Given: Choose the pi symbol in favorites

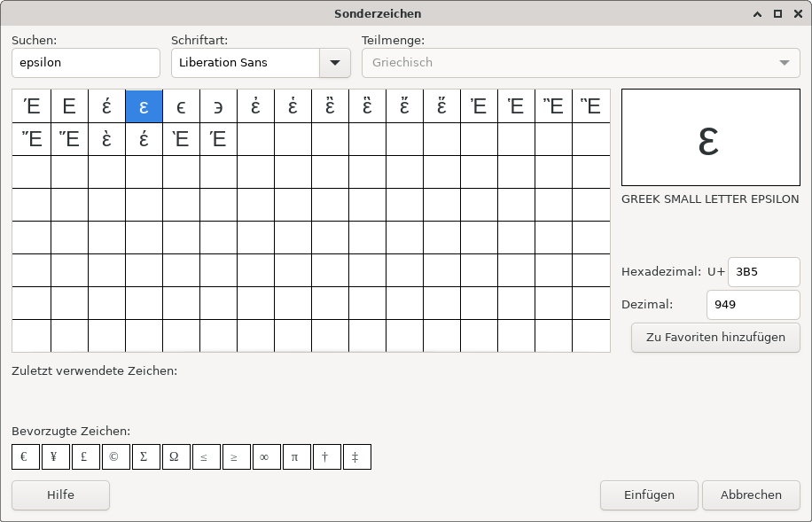Looking at the screenshot, I should point(297,456).
